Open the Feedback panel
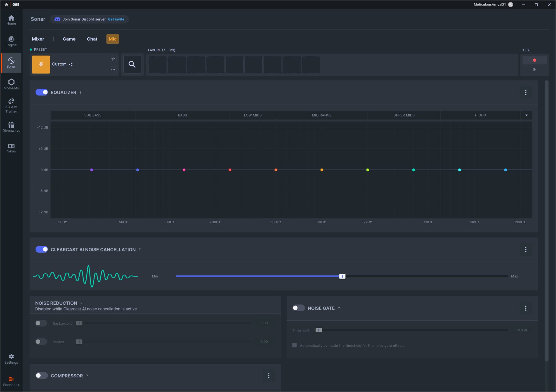 [x=11, y=382]
